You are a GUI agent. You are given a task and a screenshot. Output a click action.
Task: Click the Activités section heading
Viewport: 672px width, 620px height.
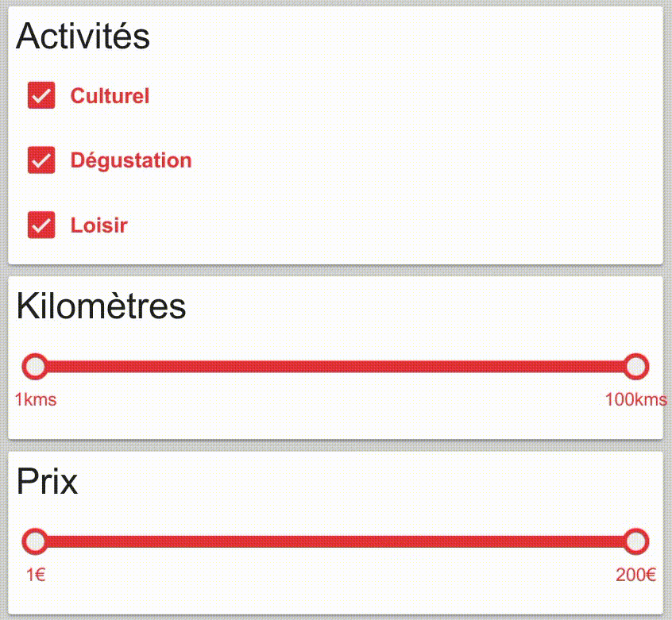[x=83, y=37]
